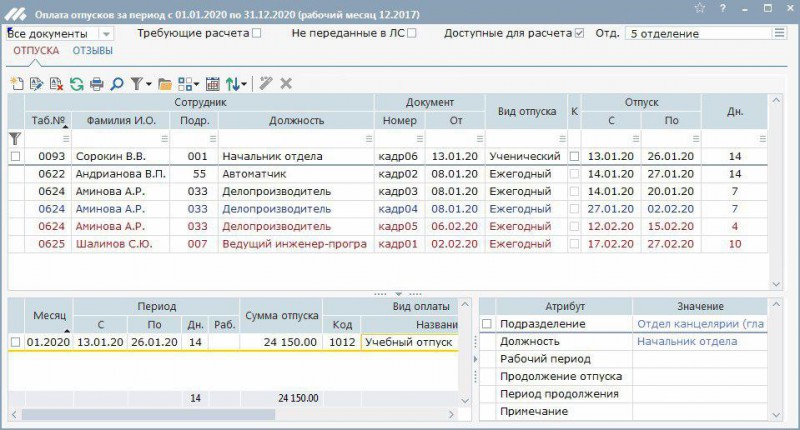
Task: Expand the Рабочий период attribute row arrow
Action: coord(476,359)
